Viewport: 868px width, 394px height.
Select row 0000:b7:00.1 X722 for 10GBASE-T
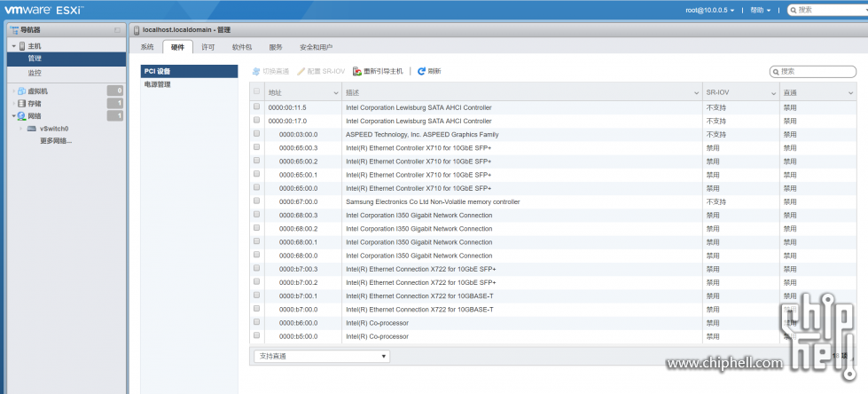552,295
